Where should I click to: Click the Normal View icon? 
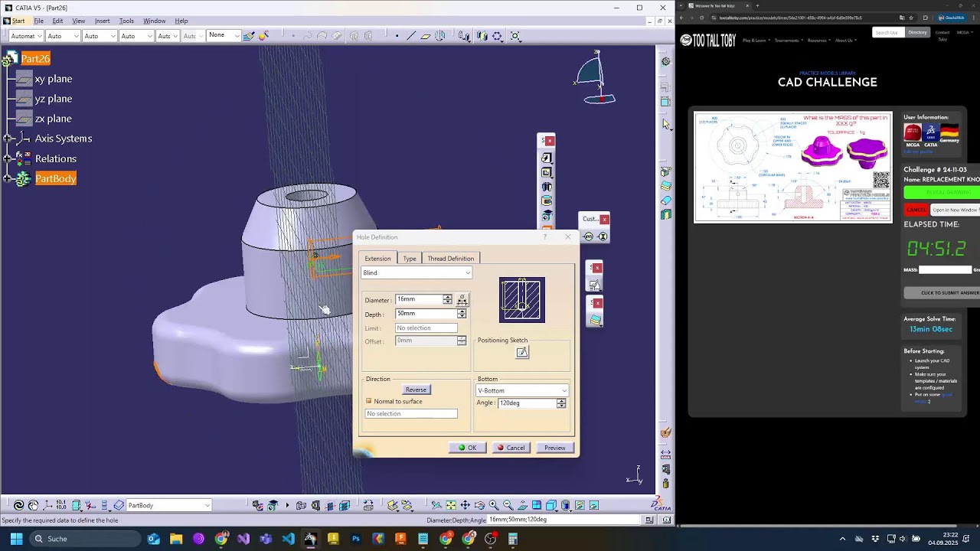click(522, 505)
